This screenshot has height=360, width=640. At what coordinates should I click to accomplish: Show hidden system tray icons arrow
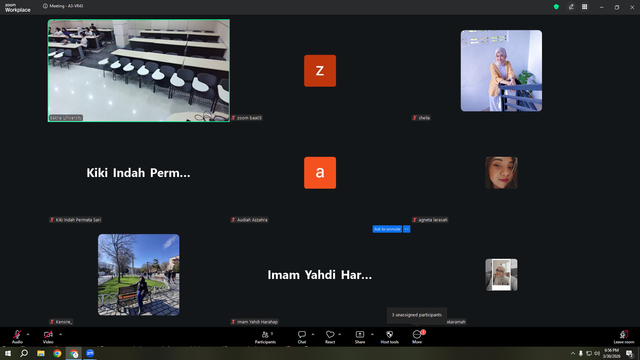click(x=573, y=353)
